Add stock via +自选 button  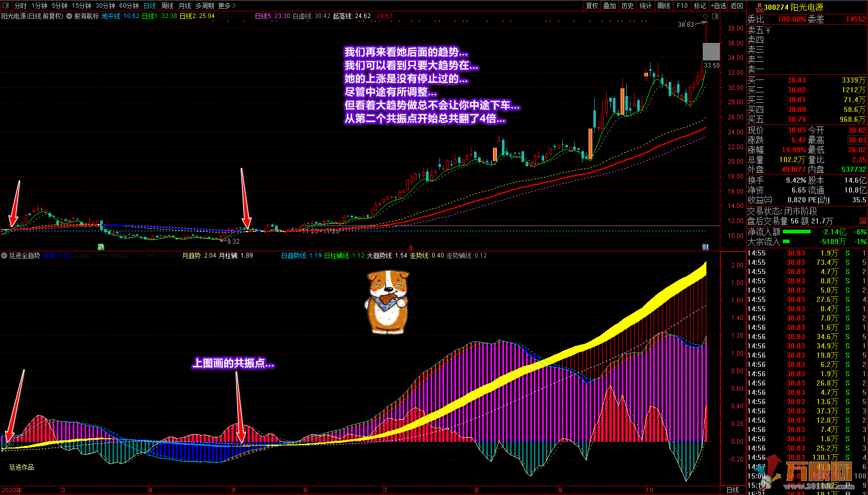point(718,6)
